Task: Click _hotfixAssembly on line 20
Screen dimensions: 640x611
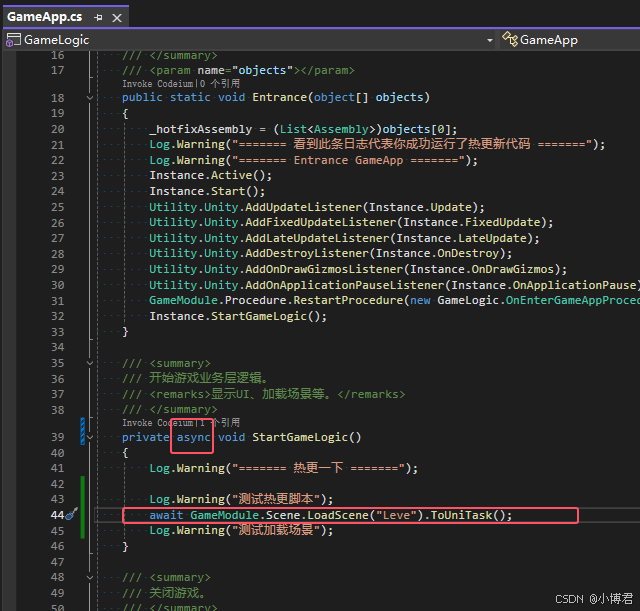Action: click(x=201, y=129)
